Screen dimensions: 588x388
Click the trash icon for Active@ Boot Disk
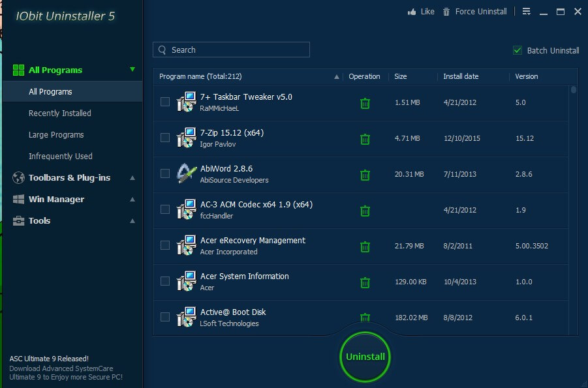(x=365, y=318)
